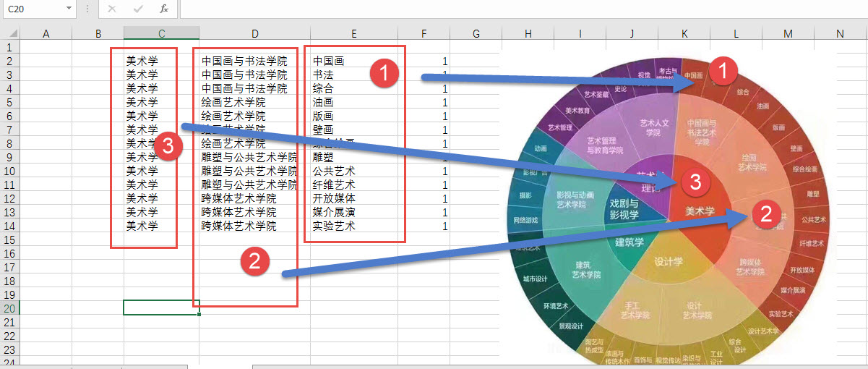Select cell containing 雕塑 in column E
Screen dimensions: 868x369
point(354,157)
